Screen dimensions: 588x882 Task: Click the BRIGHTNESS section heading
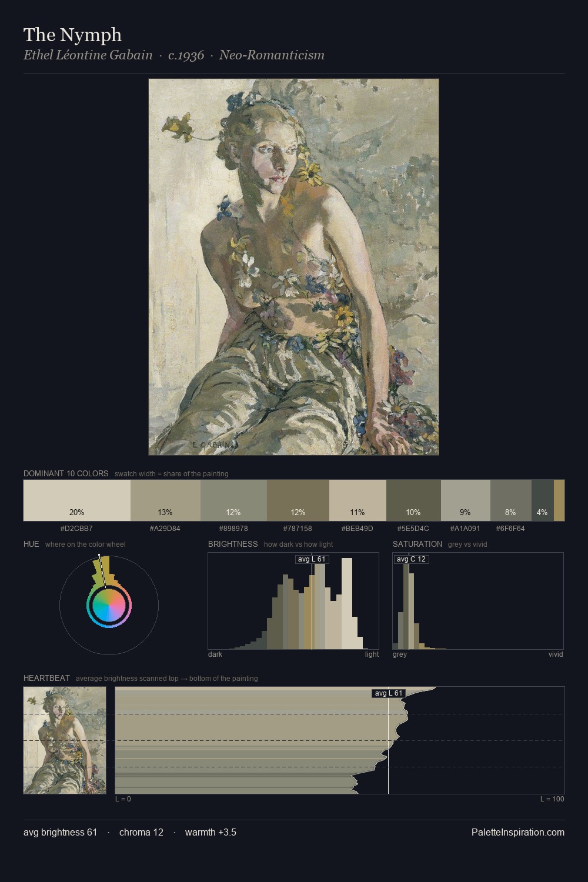233,544
